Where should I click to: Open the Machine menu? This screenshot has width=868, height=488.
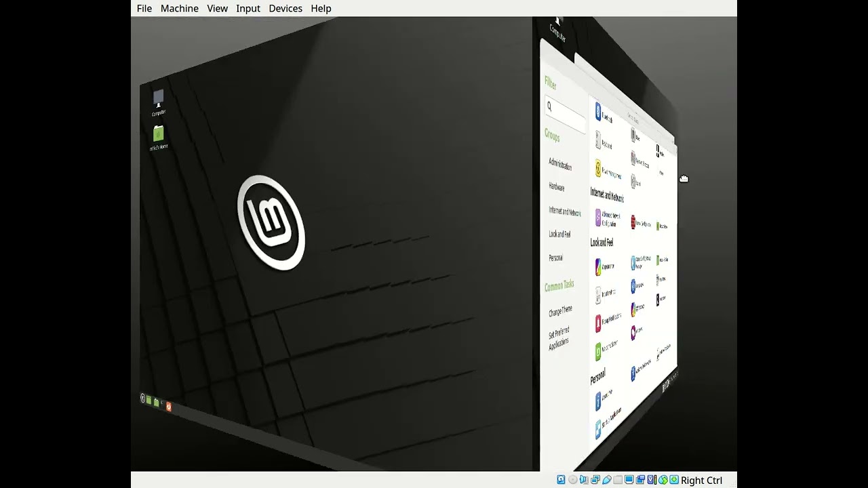(x=180, y=8)
